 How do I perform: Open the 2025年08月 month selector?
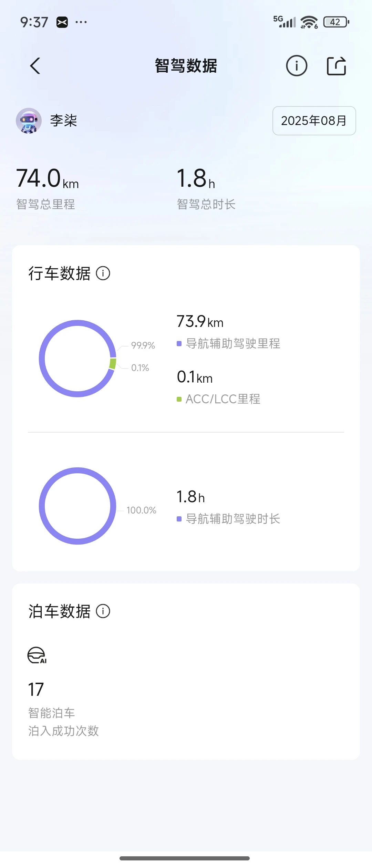(314, 121)
